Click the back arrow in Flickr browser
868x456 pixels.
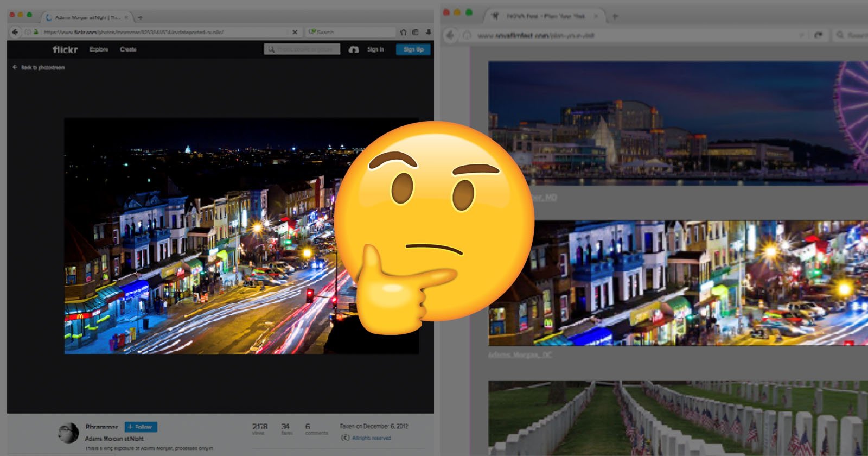click(15, 32)
